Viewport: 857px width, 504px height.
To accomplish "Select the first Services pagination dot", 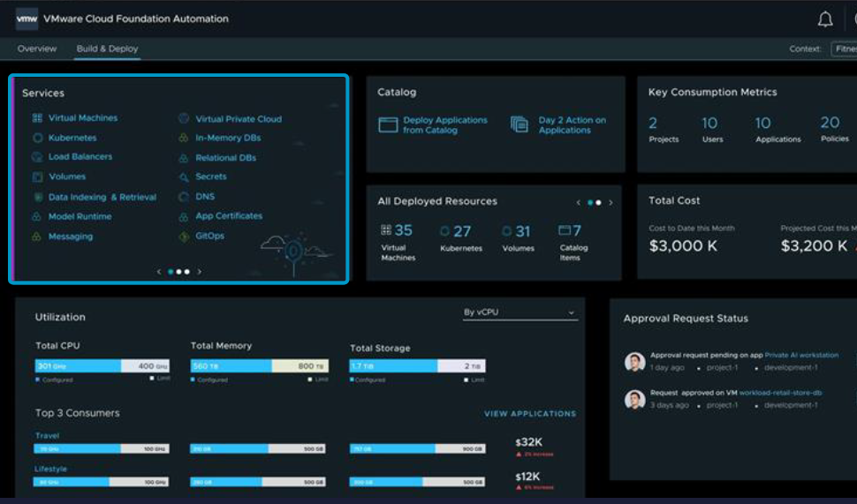I will [x=171, y=271].
